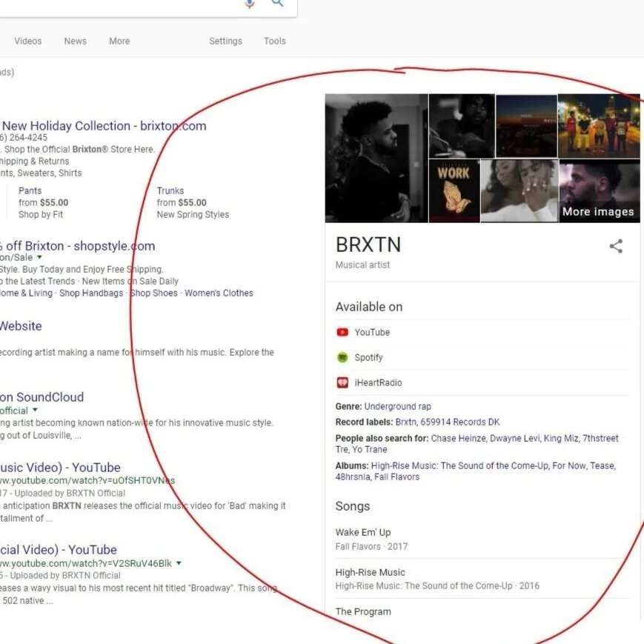This screenshot has height=644, width=644.
Task: Open the on SoundCloud result
Action: (42, 396)
